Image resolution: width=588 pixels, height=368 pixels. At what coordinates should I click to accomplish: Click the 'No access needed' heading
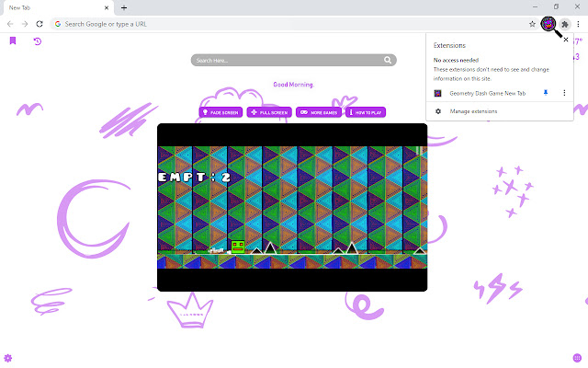(x=456, y=60)
